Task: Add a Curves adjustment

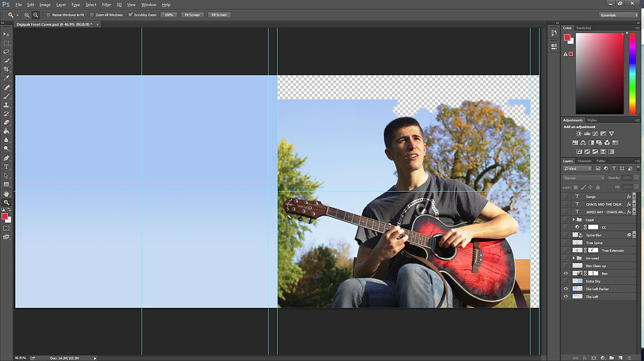Action: point(595,133)
